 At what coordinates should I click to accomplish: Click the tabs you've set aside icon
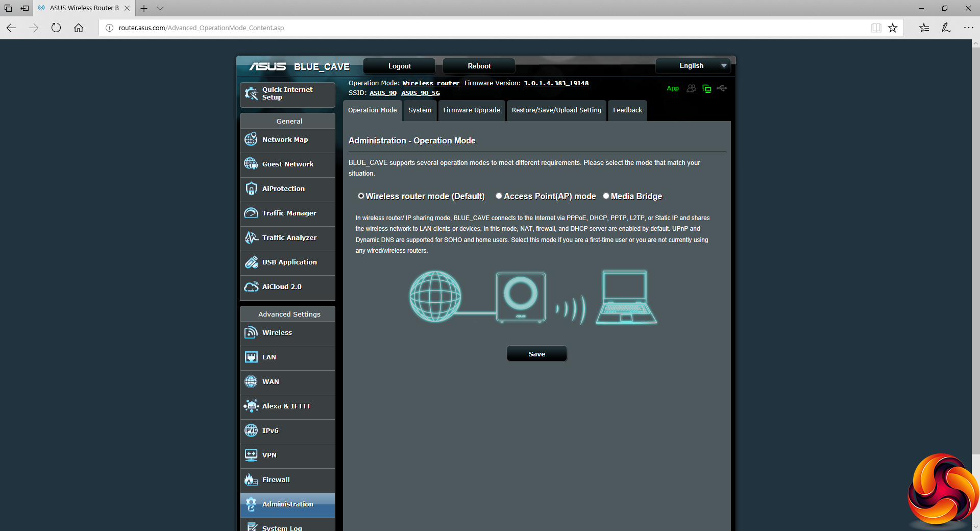click(x=8, y=8)
